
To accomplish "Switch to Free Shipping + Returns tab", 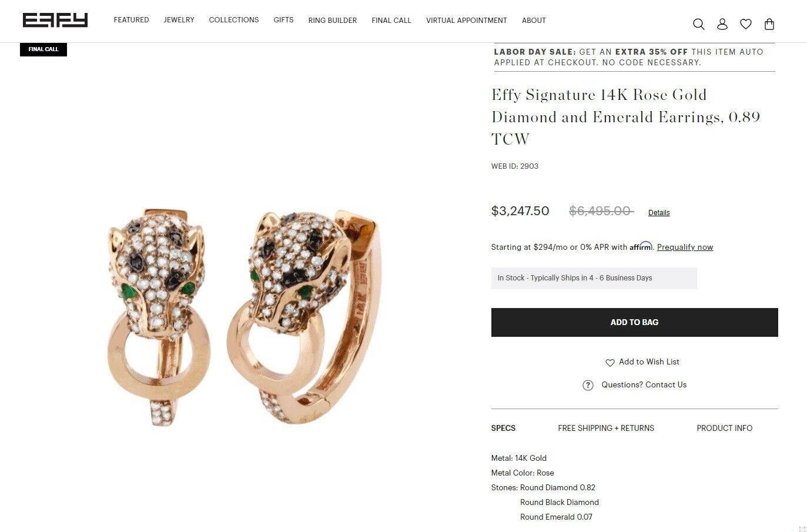I will (x=606, y=428).
